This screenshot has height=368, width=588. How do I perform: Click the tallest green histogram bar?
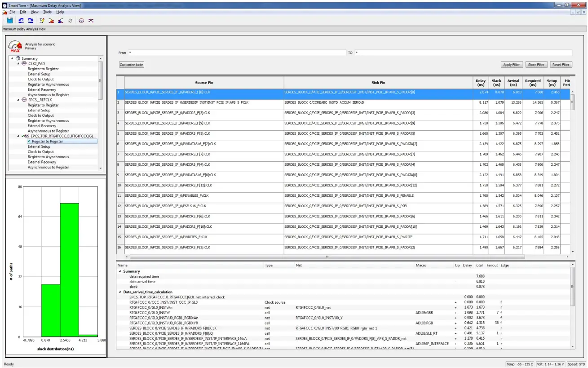[x=70, y=270]
